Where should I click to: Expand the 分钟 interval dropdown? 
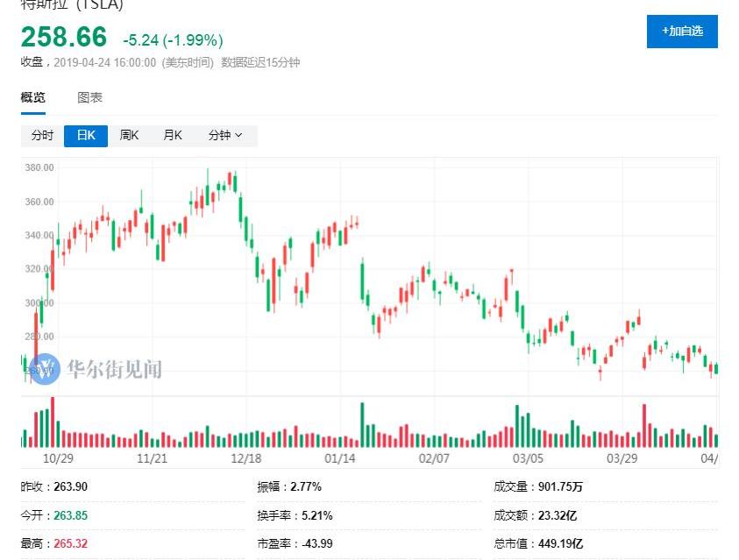click(225, 136)
